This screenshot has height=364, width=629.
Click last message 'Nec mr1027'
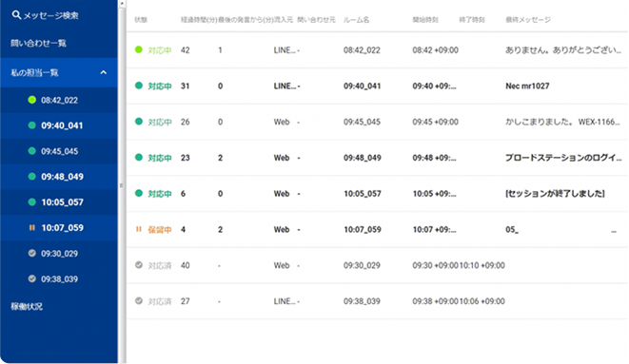click(527, 86)
